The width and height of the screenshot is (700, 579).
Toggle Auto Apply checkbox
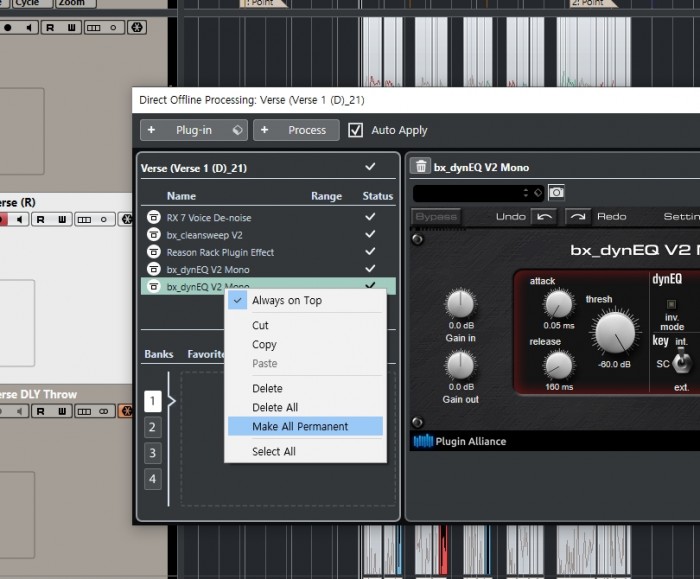tap(355, 130)
